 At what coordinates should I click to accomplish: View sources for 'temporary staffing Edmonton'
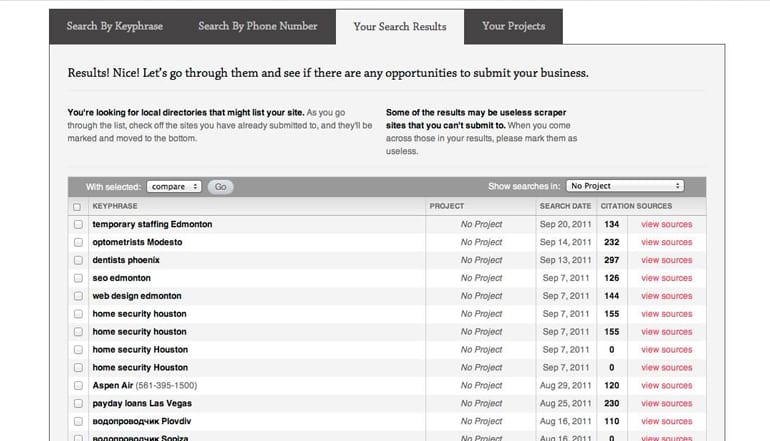[x=666, y=225]
